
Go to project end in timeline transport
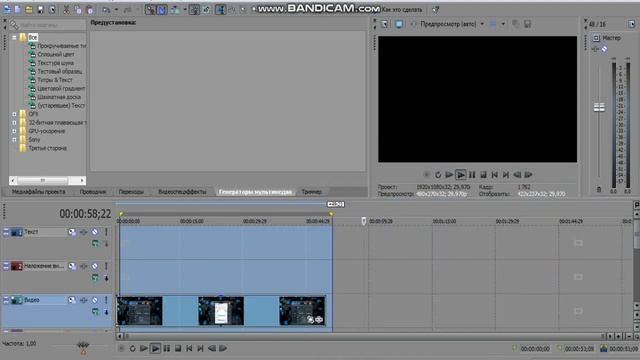pyautogui.click(x=200, y=349)
